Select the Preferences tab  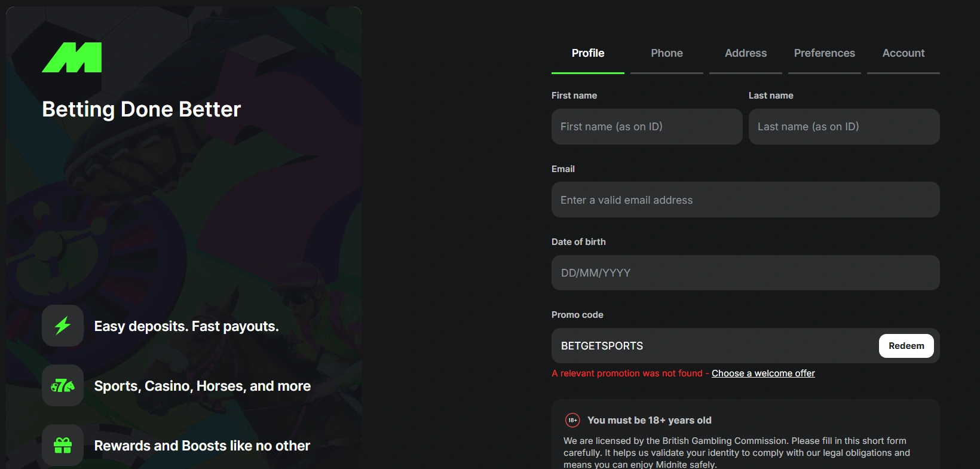tap(825, 53)
